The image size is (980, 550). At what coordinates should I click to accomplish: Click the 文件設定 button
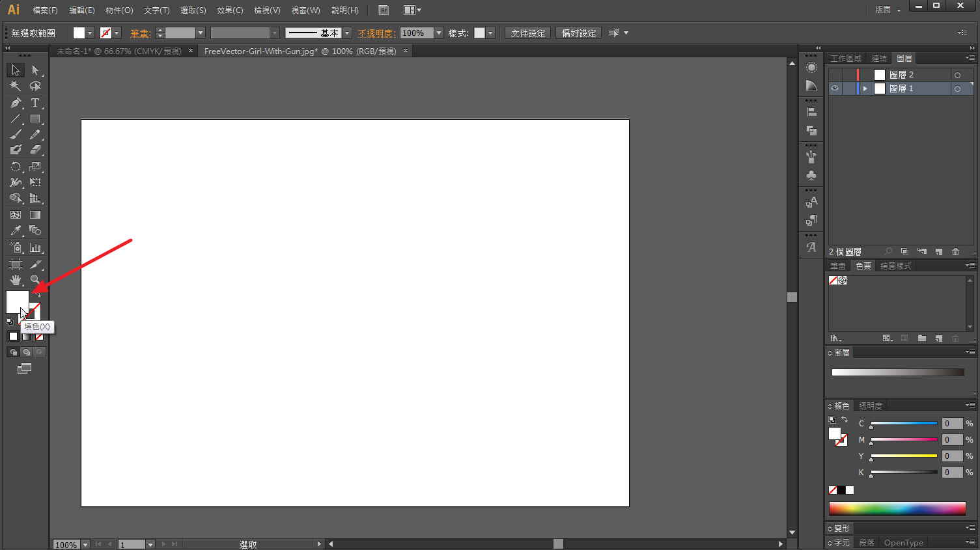[528, 33]
